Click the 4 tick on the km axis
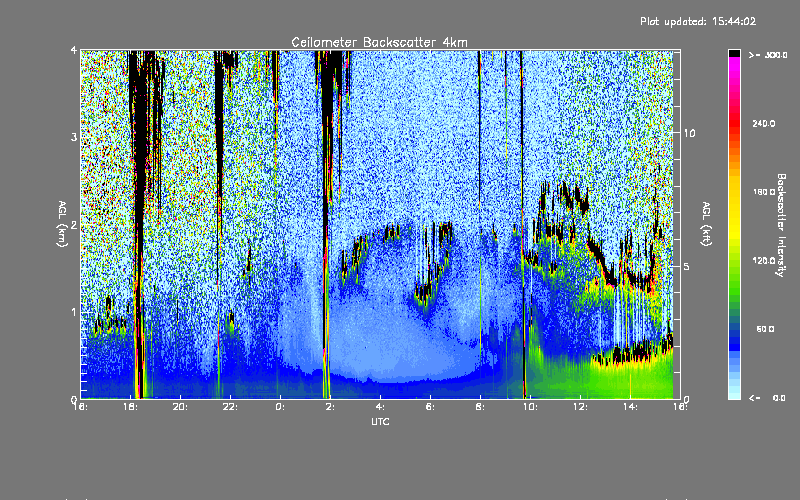 pyautogui.click(x=74, y=51)
